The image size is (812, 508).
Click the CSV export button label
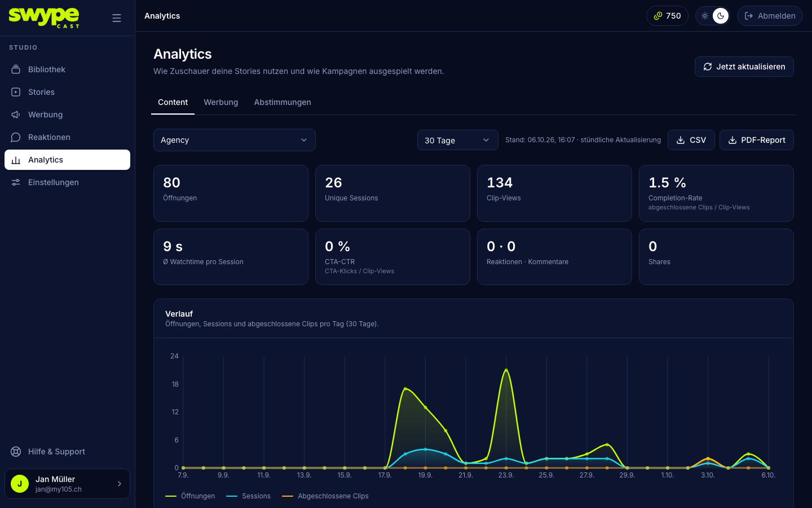(698, 140)
